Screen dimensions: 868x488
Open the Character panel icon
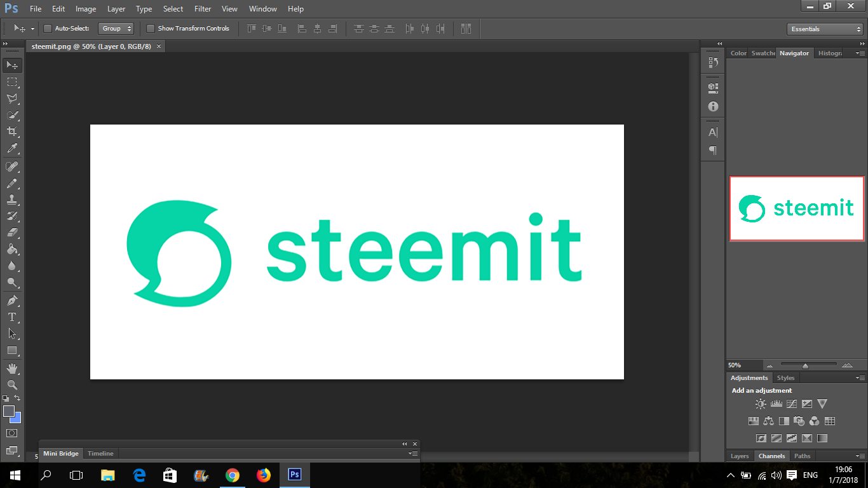coord(713,132)
